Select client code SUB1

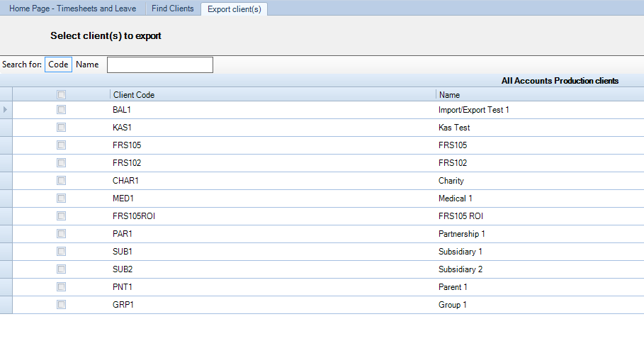tap(123, 252)
